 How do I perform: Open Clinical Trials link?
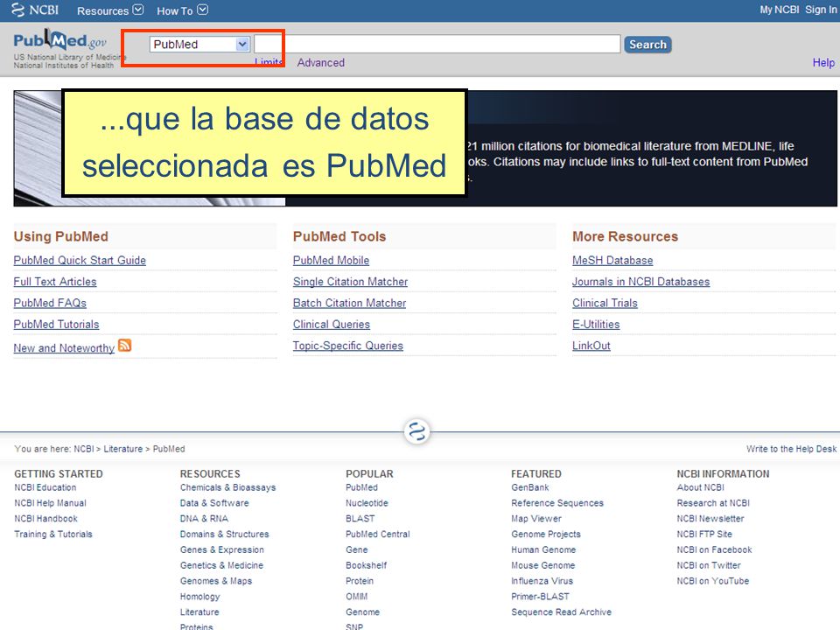[605, 304]
